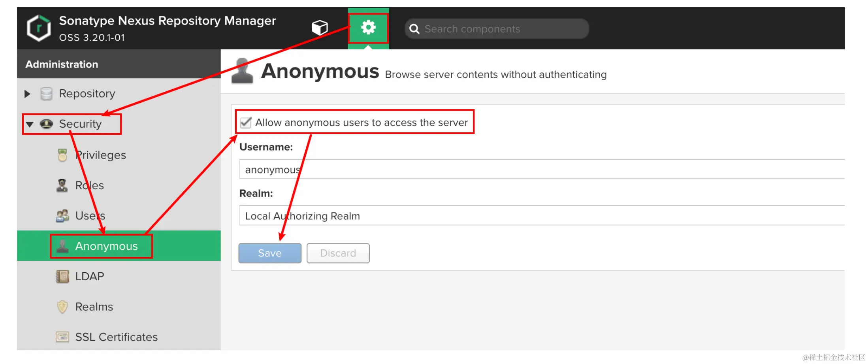Viewport: 868px width, 364px height.
Task: Click the Username input field
Action: pos(542,169)
